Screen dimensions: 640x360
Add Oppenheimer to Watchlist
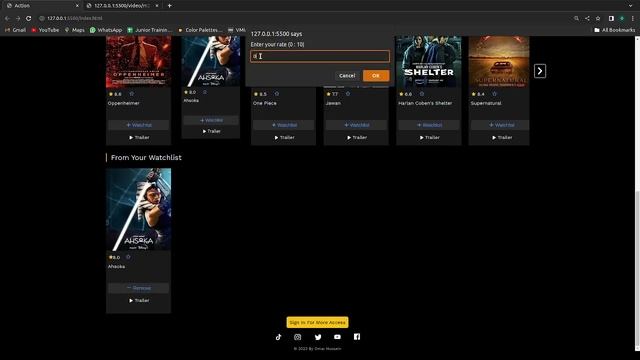138,125
